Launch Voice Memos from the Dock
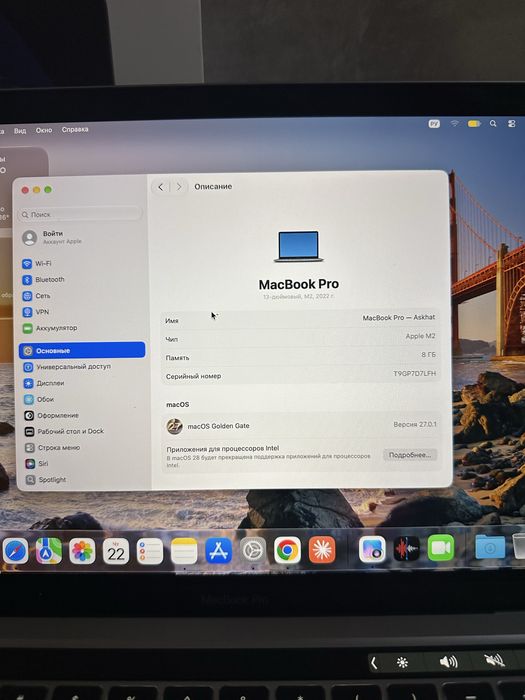The width and height of the screenshot is (525, 700). click(406, 549)
